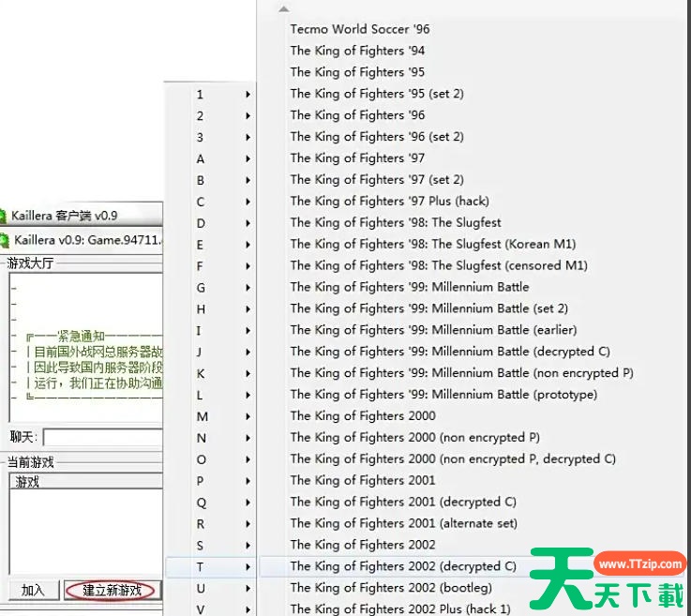The width and height of the screenshot is (691, 616).
Task: Focus the 聊天 chat input field
Action: click(103, 438)
